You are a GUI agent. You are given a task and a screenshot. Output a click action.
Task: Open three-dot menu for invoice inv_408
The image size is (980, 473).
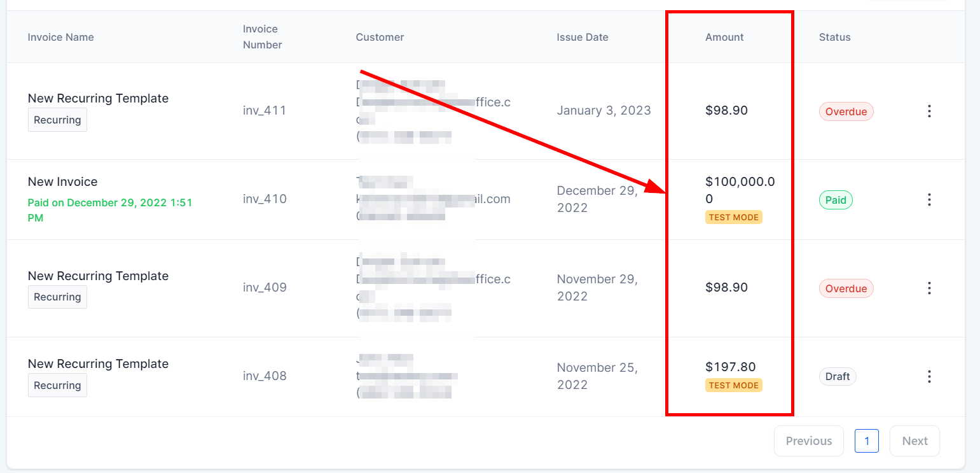pos(929,376)
